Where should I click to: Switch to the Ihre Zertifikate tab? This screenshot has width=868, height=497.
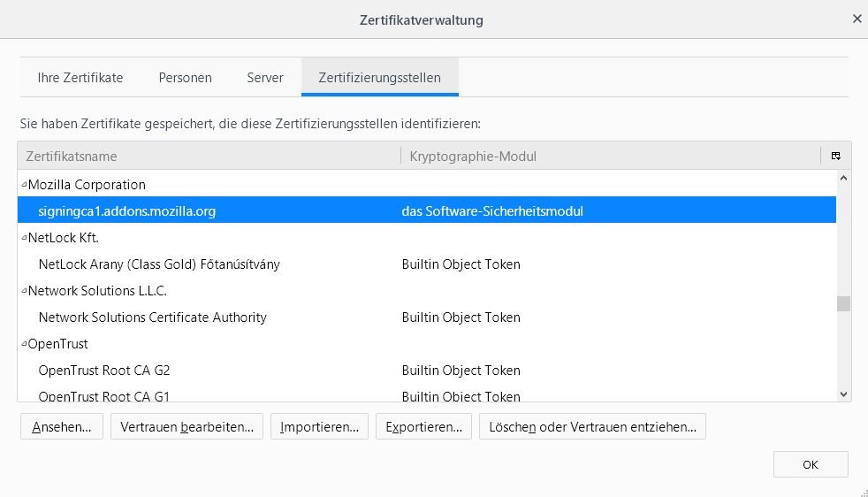pyautogui.click(x=80, y=78)
